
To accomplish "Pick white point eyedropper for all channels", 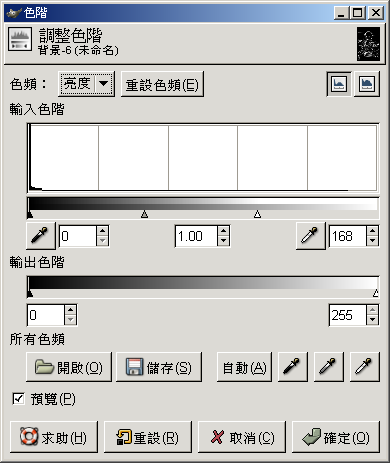I will (x=364, y=367).
